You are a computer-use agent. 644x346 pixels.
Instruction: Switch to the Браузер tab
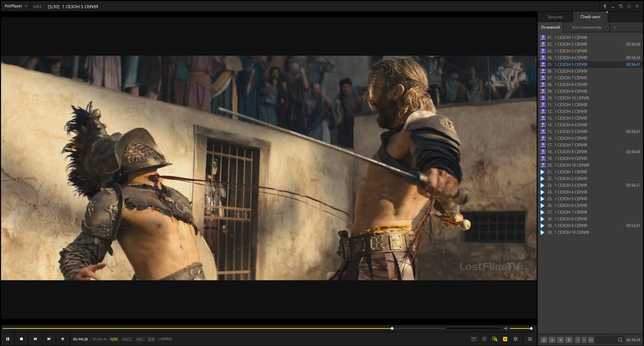(555, 17)
